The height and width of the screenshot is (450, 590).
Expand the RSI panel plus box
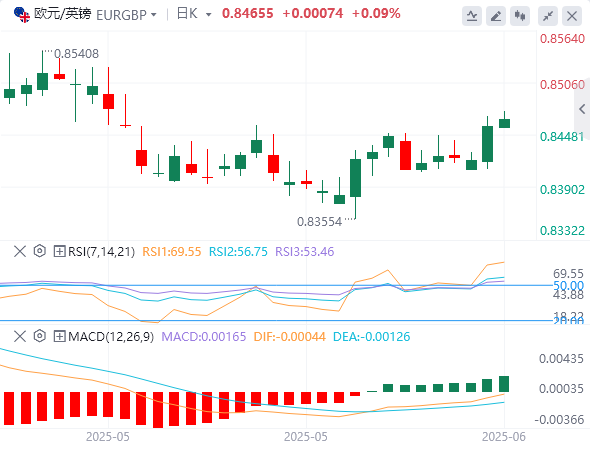point(59,251)
